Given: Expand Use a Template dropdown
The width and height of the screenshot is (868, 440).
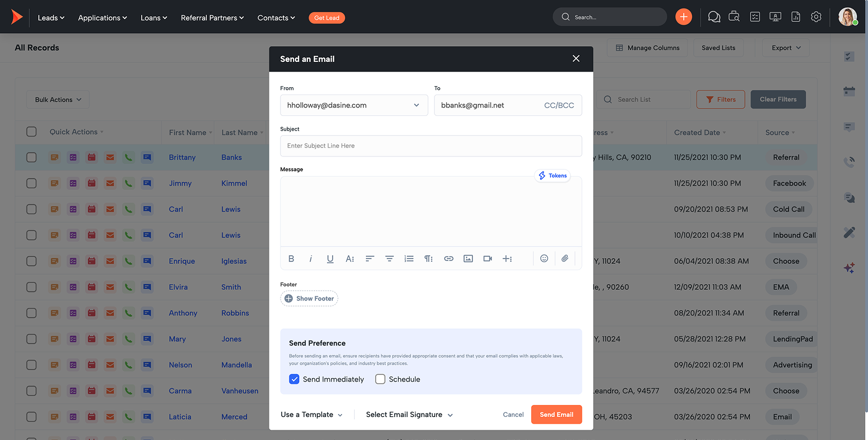Looking at the screenshot, I should pos(311,415).
